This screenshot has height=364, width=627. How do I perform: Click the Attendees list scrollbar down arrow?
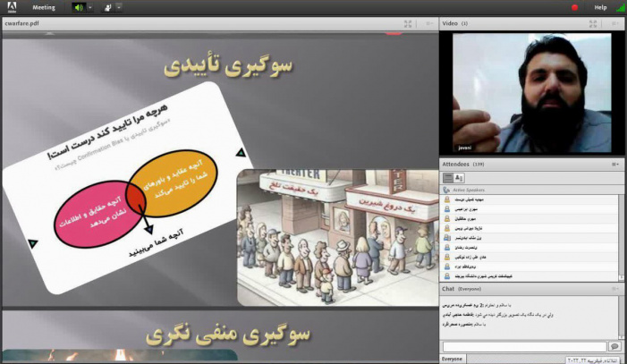[622, 277]
